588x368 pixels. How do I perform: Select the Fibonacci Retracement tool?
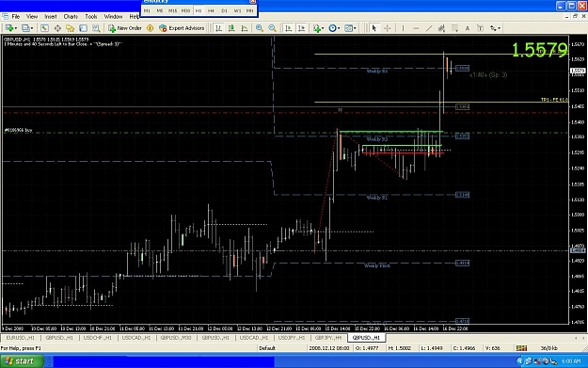tap(454, 28)
